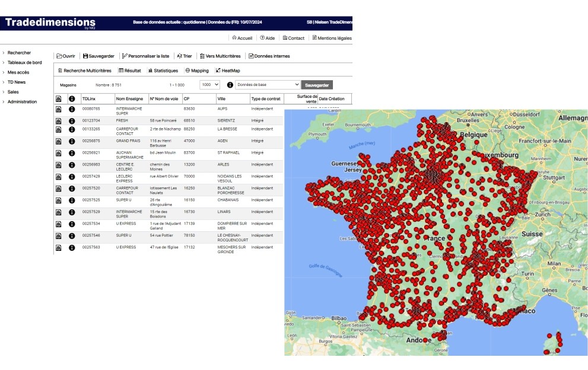Expand the Administration sidebar section

(x=22, y=101)
